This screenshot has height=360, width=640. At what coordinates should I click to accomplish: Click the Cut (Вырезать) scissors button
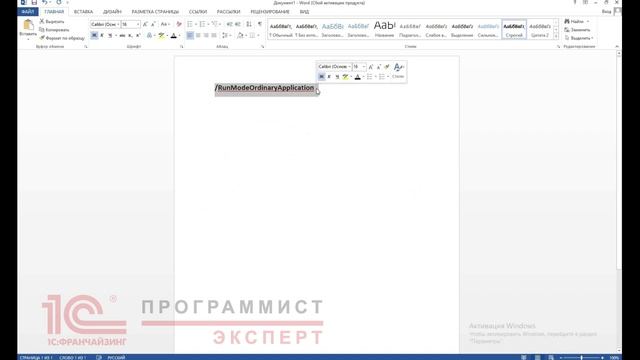(x=52, y=21)
